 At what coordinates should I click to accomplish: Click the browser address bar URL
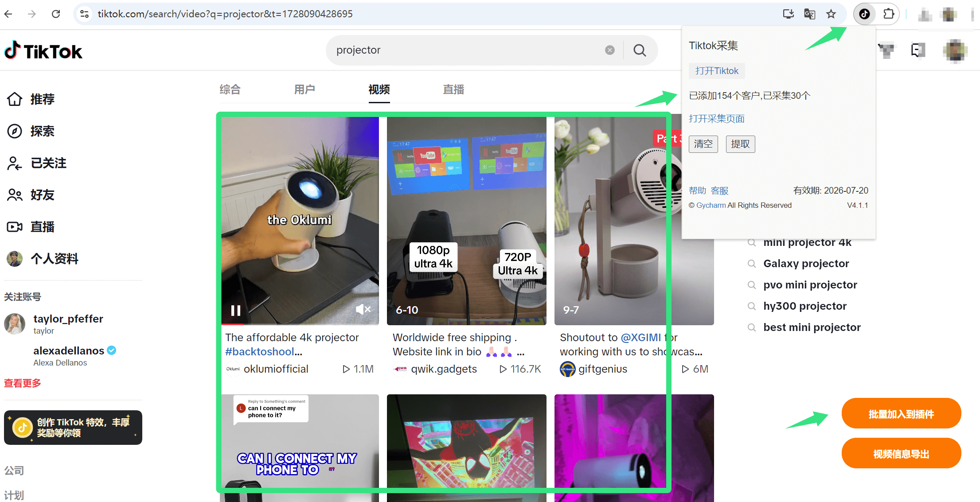(225, 14)
